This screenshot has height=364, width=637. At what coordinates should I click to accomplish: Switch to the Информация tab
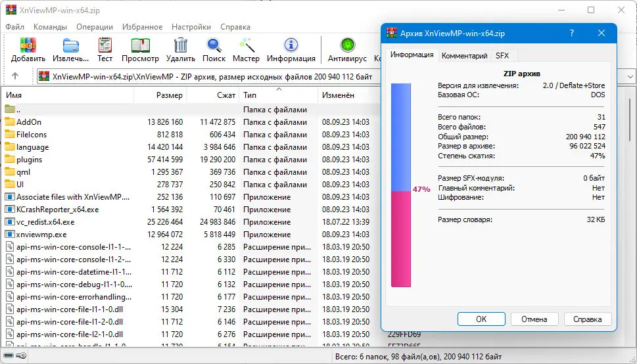(x=412, y=55)
